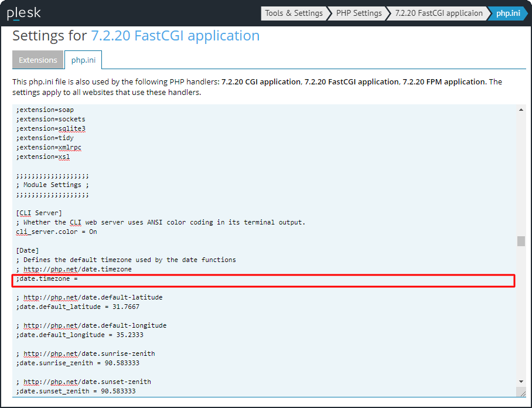
Task: Click the Plesk logo
Action: tap(23, 13)
